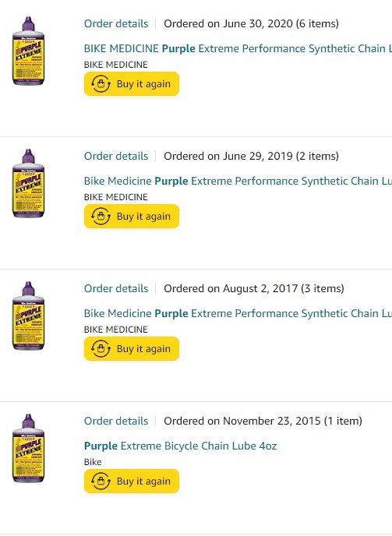Reorder Purple Extreme Chain Lube 4oz from the 2015 order
The image size is (392, 536).
[132, 481]
